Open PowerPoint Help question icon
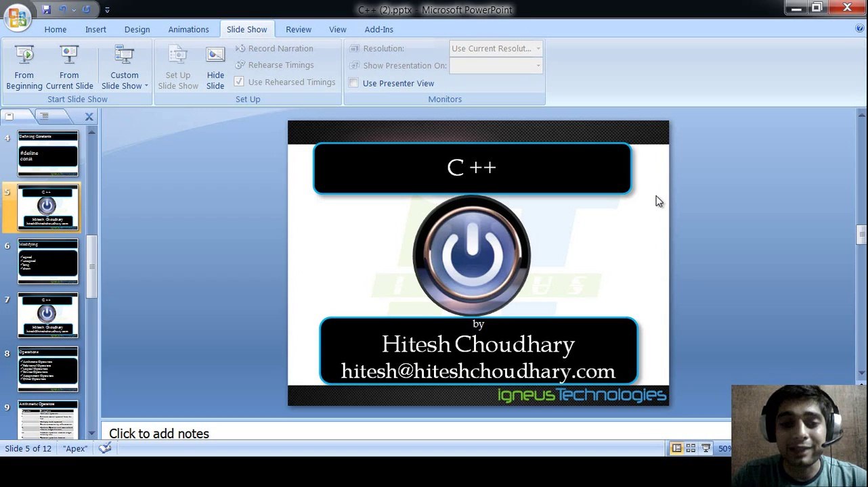This screenshot has width=868, height=487. [860, 28]
